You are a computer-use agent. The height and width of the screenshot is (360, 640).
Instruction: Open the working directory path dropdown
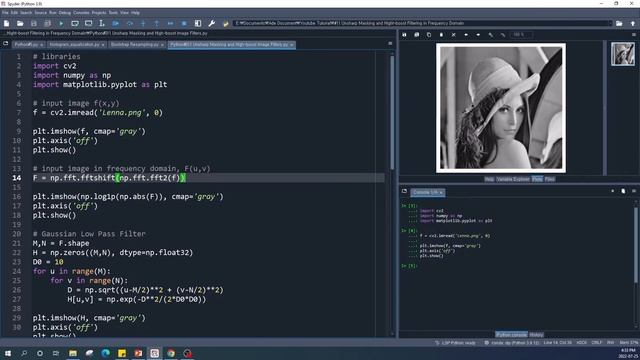[x=611, y=23]
